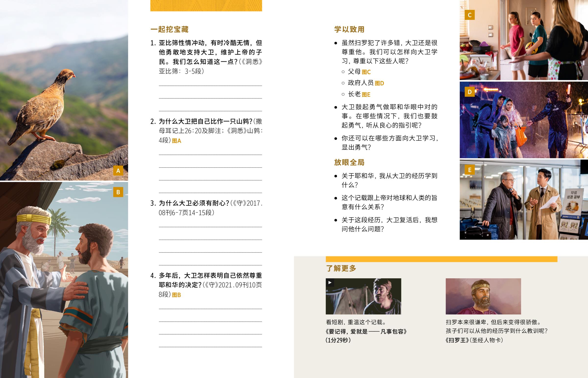Click the 图B reference link
Image resolution: width=588 pixels, height=378 pixels.
click(x=176, y=295)
